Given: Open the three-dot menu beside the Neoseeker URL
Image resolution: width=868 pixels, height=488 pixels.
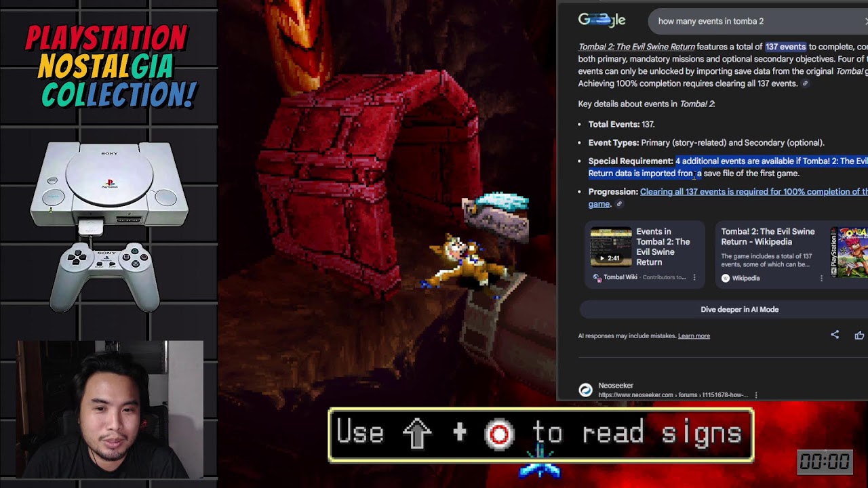Looking at the screenshot, I should [756, 395].
